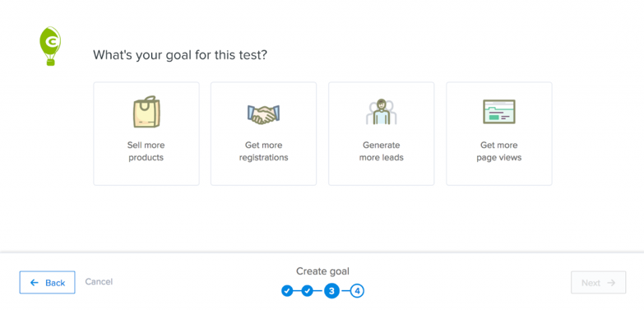Select the shopping bag icon

(x=146, y=112)
